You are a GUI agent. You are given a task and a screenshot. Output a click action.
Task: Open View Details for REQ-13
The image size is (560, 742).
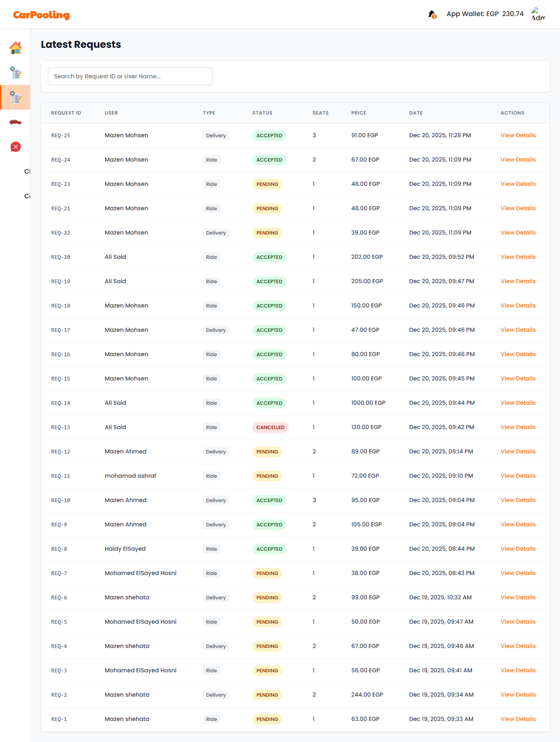coord(518,427)
